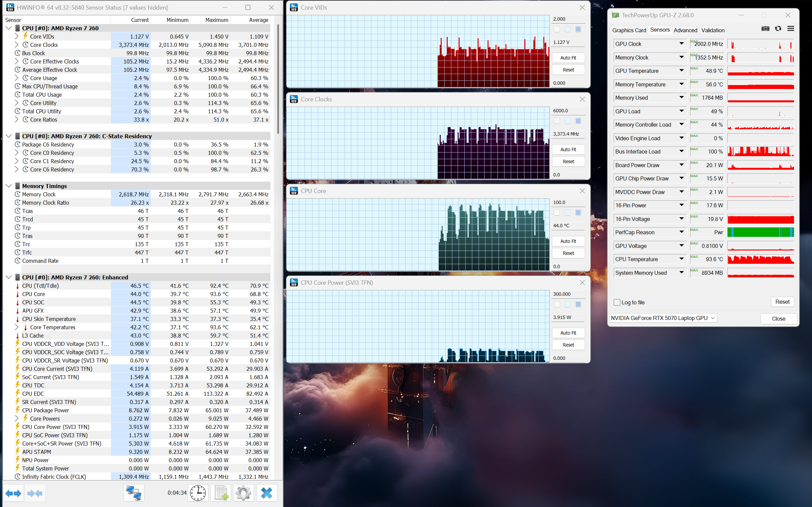This screenshot has width=812, height=507.
Task: Click the GPU-Z refresh icon
Action: [x=778, y=29]
